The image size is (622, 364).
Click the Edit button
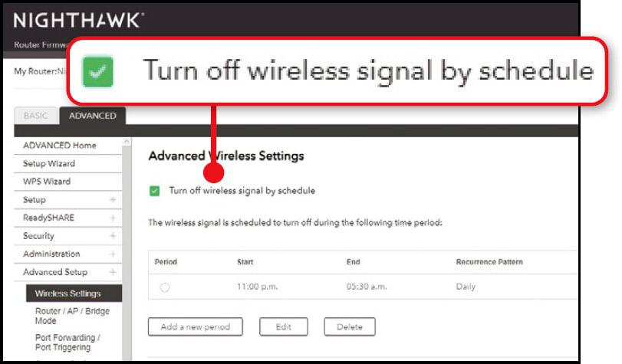pos(283,326)
